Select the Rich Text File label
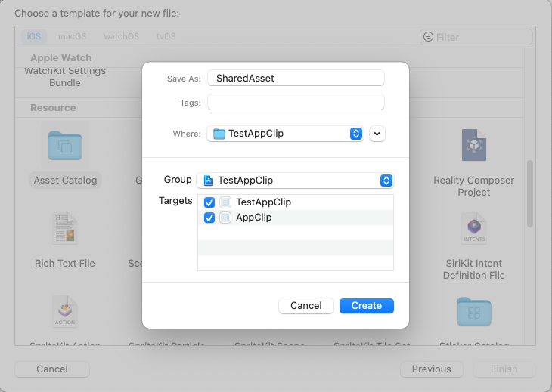552x392 pixels. (65, 264)
